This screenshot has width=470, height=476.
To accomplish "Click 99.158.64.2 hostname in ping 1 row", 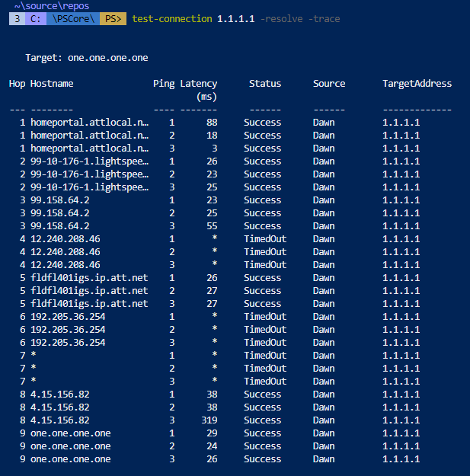I will (60, 200).
